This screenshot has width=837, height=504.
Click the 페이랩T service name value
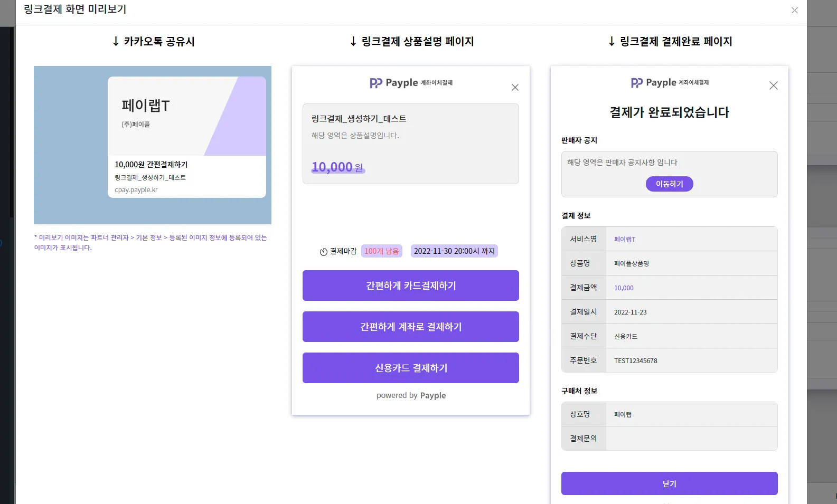(625, 240)
